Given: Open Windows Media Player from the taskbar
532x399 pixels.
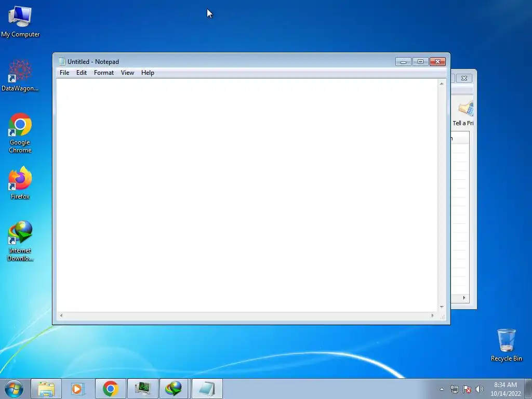Looking at the screenshot, I should (78, 389).
